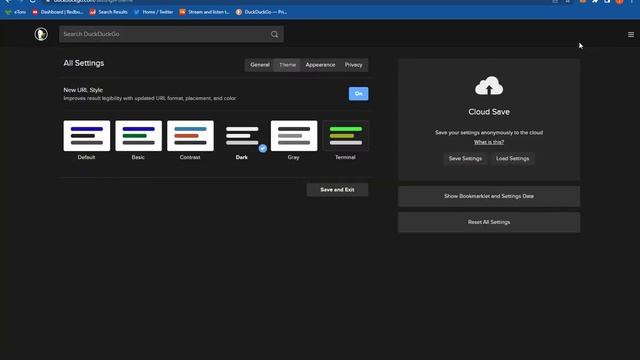Click Reset All Settings button
This screenshot has height=360, width=640.
[489, 222]
